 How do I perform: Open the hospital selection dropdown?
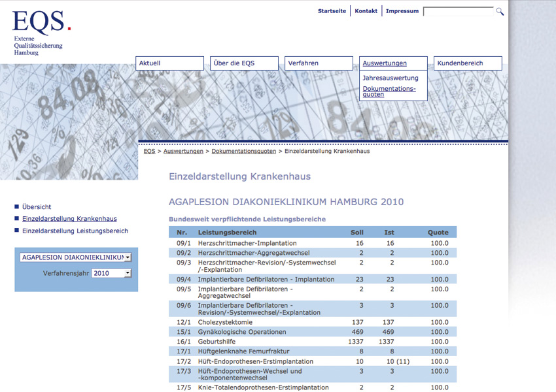point(76,257)
